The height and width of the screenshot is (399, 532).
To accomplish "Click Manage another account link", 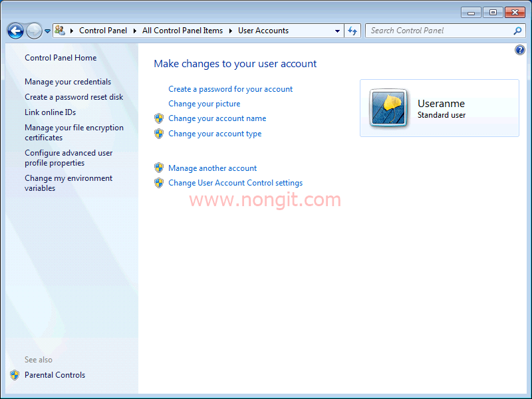I will tap(212, 168).
